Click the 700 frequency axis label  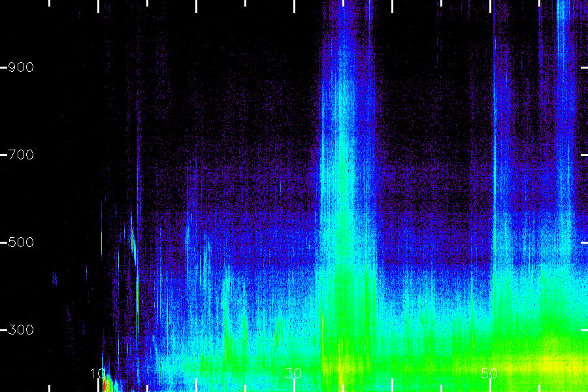[x=21, y=155]
